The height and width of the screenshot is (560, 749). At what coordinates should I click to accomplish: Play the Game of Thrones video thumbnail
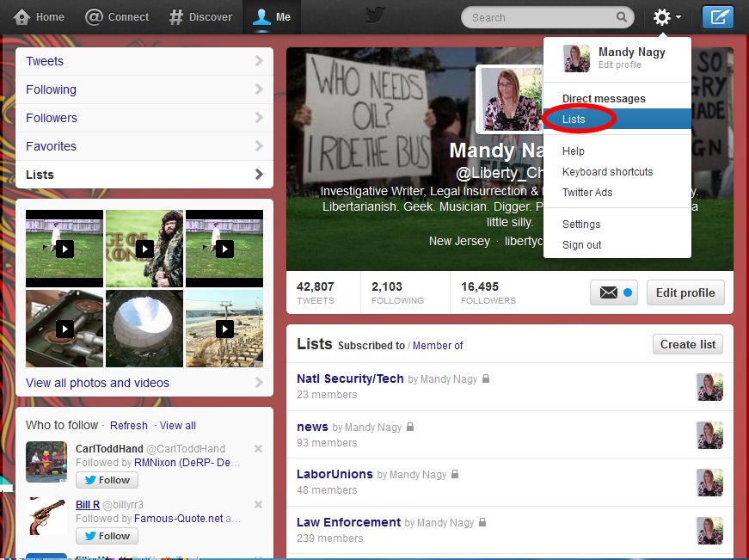tap(144, 249)
